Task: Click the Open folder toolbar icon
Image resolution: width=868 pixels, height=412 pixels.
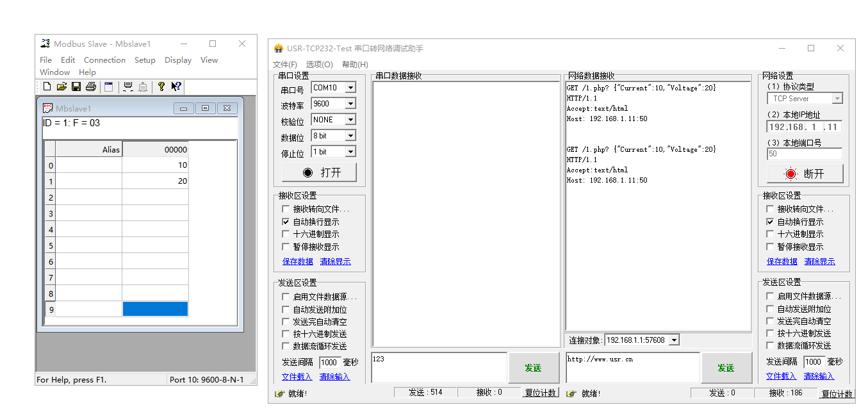Action: point(61,87)
